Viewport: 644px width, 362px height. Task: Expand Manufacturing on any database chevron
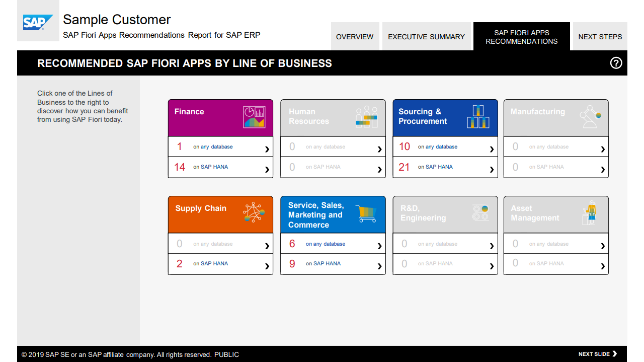(603, 150)
